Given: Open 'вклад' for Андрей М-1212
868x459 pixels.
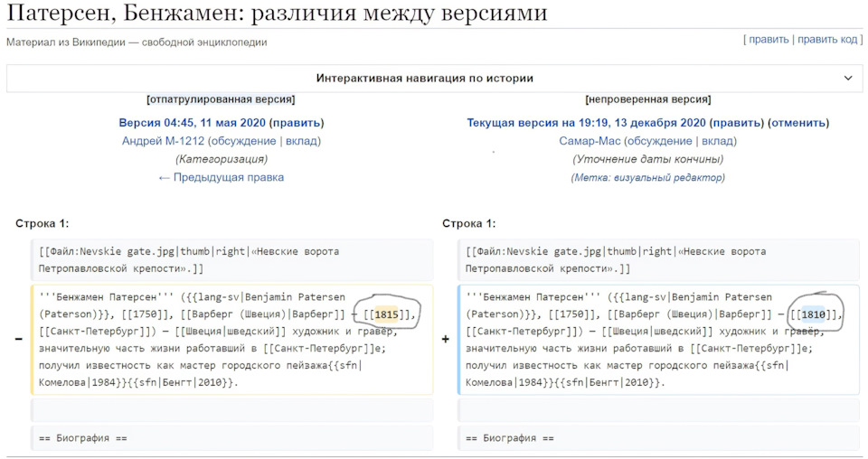Looking at the screenshot, I should [301, 141].
